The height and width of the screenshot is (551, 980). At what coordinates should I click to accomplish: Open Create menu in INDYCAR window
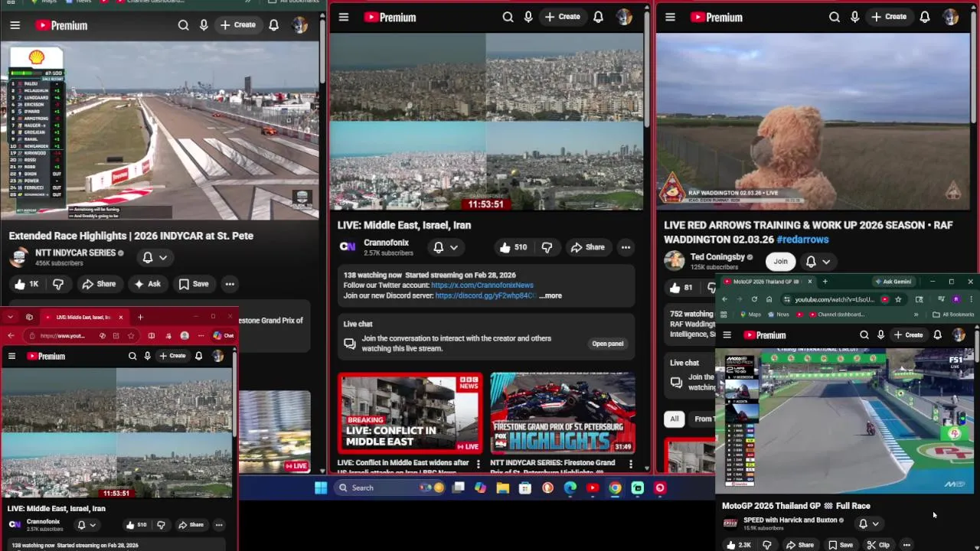(238, 25)
